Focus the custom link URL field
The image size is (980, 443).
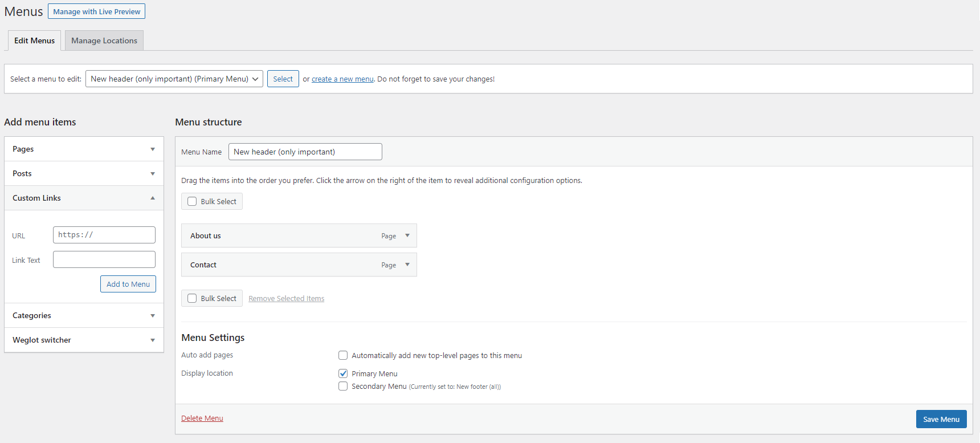tap(104, 235)
